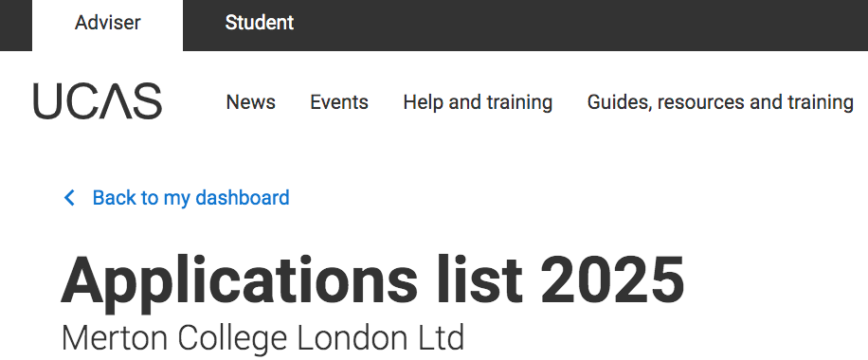868x360 pixels.
Task: Switch to the Adviser tab
Action: (x=107, y=25)
